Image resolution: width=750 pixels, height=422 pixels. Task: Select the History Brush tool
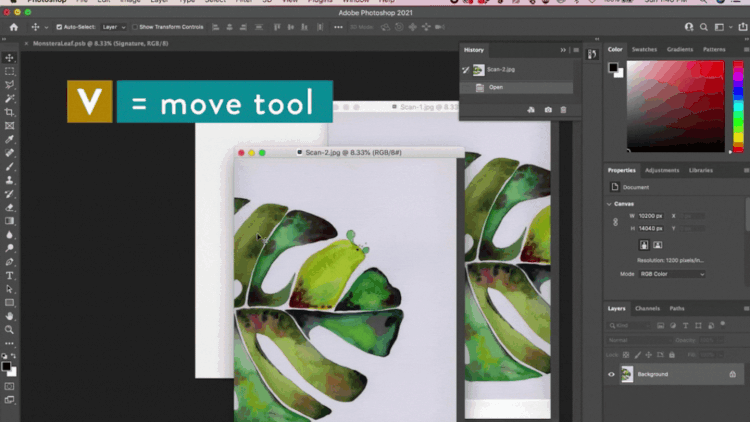tap(9, 194)
